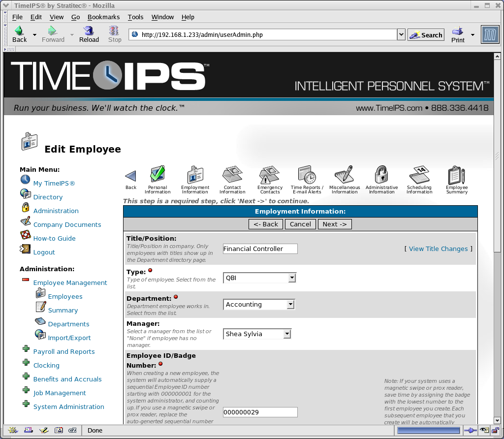The image size is (504, 439).
Task: Open the Contact Information step icon
Action: (x=232, y=174)
